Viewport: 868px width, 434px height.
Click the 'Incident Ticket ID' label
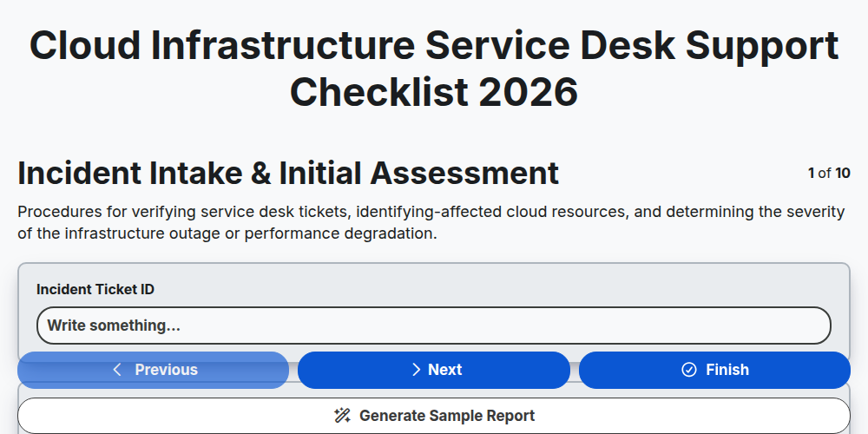click(x=95, y=290)
